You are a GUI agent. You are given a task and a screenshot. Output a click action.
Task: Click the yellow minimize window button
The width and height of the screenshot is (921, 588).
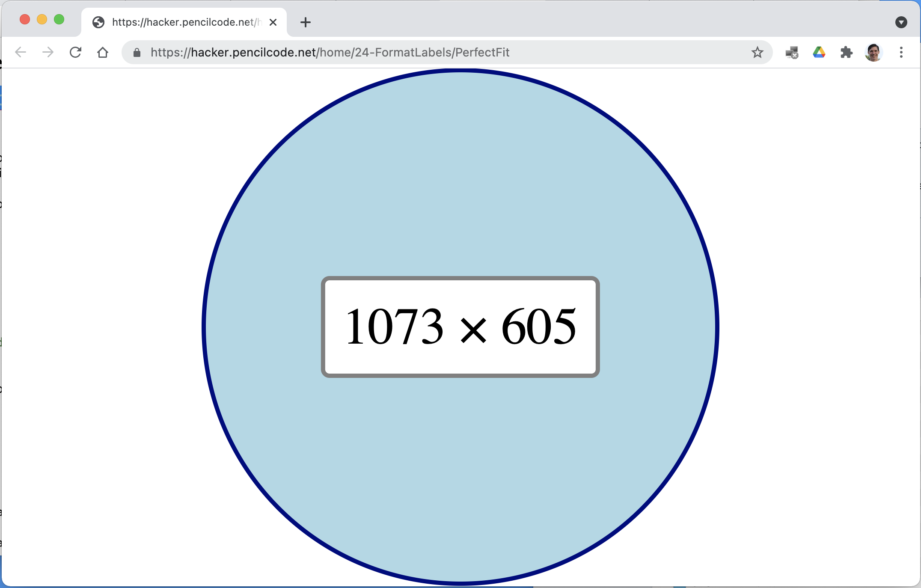[x=42, y=19]
